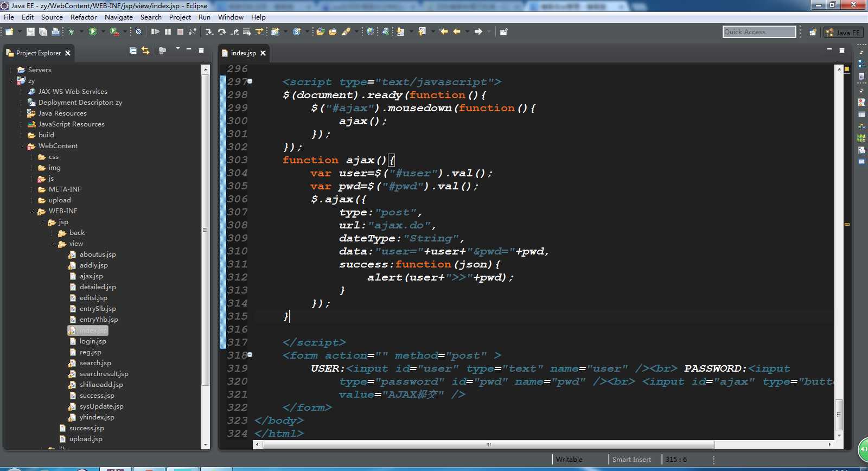The height and width of the screenshot is (471, 868).
Task: Open login.jsp in the tree
Action: (93, 341)
